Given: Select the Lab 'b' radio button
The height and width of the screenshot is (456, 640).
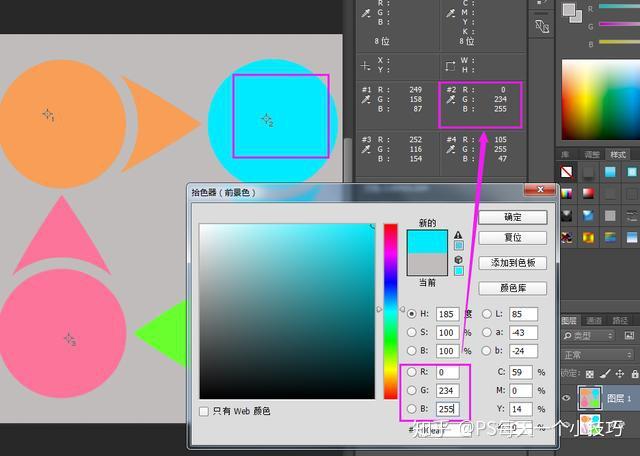Looking at the screenshot, I should click(486, 351).
